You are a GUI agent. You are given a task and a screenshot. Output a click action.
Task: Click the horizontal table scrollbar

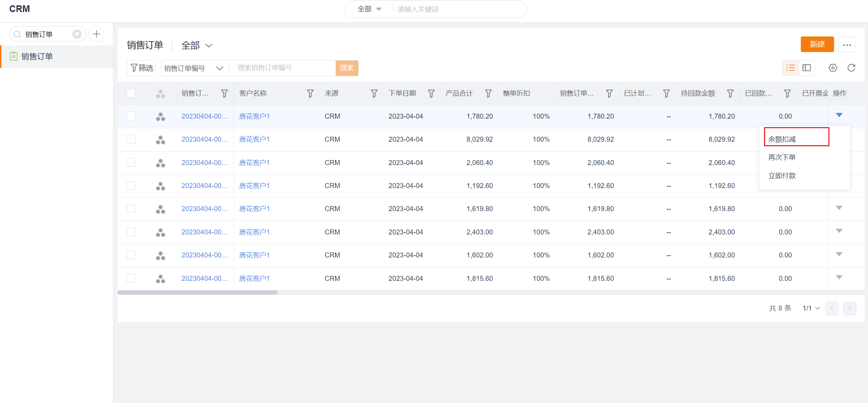(198, 293)
